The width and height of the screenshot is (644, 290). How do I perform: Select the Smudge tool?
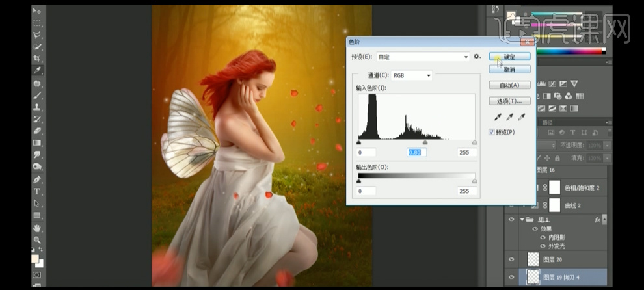pos(37,155)
